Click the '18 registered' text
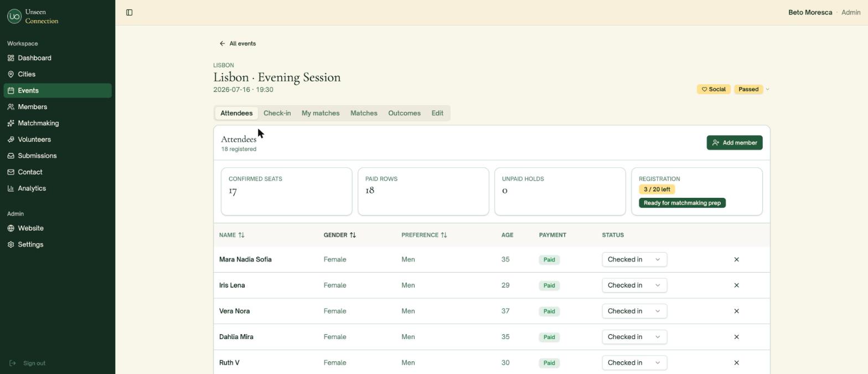868x374 pixels. [x=239, y=149]
